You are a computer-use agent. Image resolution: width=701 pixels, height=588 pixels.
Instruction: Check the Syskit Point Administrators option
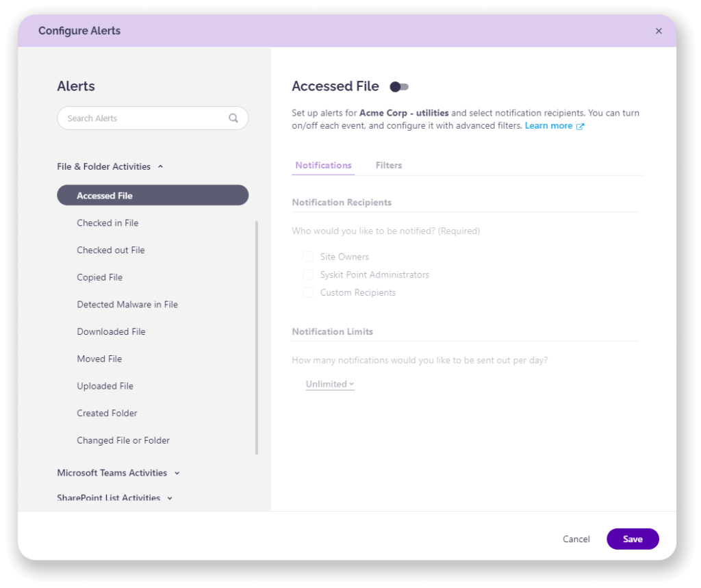point(307,274)
